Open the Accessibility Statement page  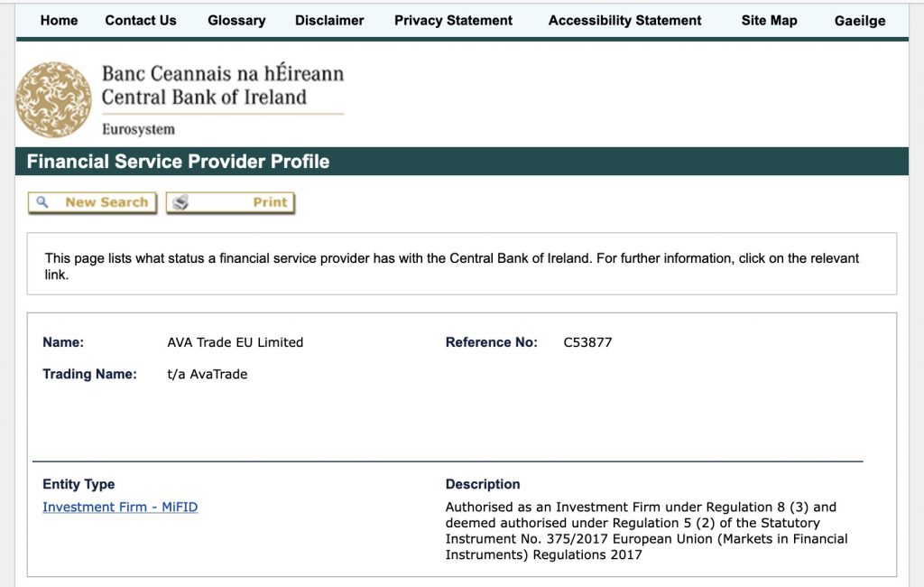pos(624,21)
